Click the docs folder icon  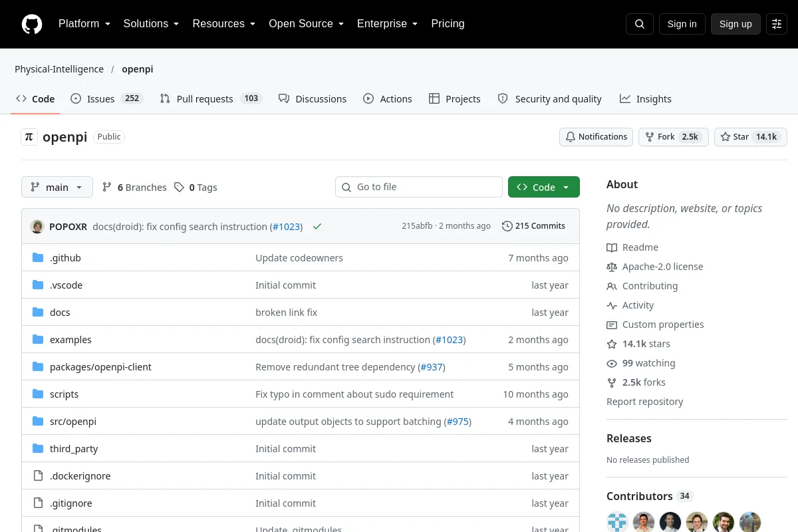point(38,313)
